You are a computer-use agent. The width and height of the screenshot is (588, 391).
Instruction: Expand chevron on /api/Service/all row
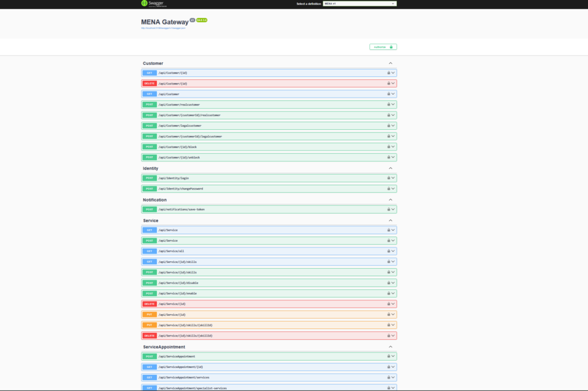[393, 251]
